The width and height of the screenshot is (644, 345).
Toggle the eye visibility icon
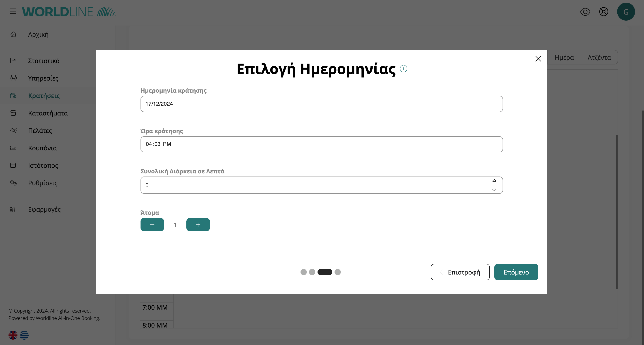coord(585,12)
